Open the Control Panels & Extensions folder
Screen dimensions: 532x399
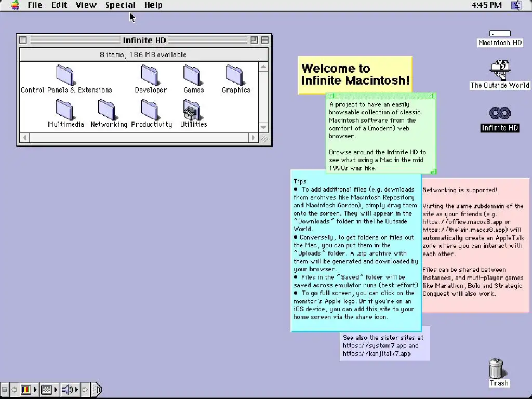[x=65, y=75]
